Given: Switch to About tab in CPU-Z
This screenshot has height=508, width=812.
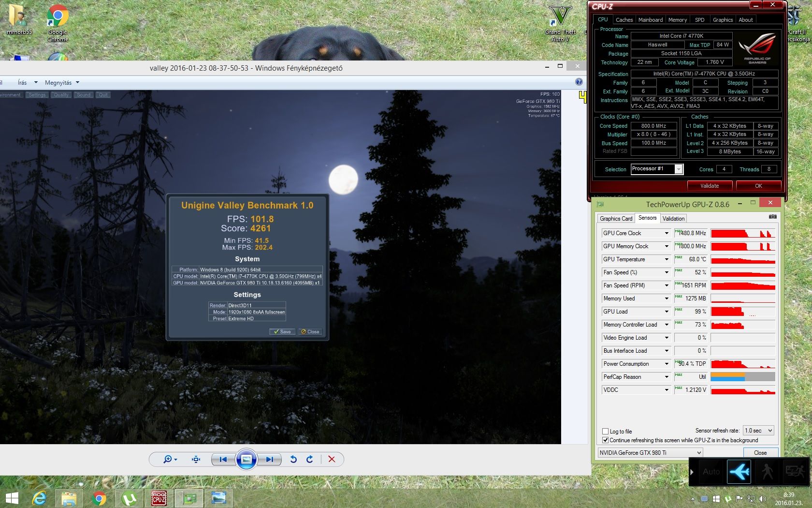Looking at the screenshot, I should 746,20.
